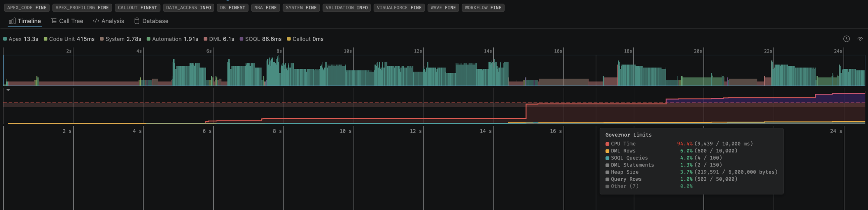The image size is (868, 210).
Task: Toggle the Callout 0ms legend entry
Action: click(x=305, y=39)
